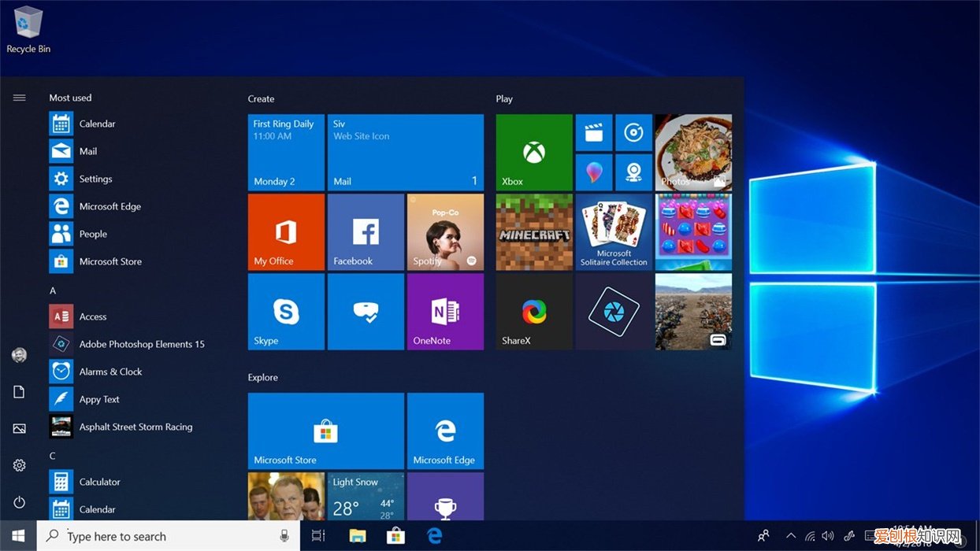Open the My Office tile
The image size is (980, 551).
coord(286,231)
